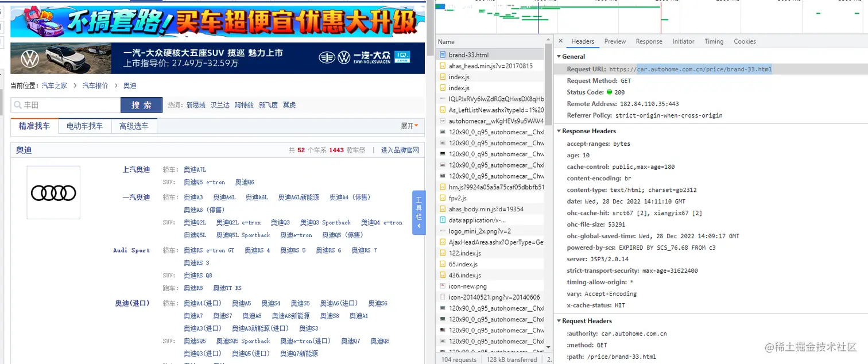Click the 搜索 search button
Image resolution: width=868 pixels, height=364 pixels.
(142, 105)
